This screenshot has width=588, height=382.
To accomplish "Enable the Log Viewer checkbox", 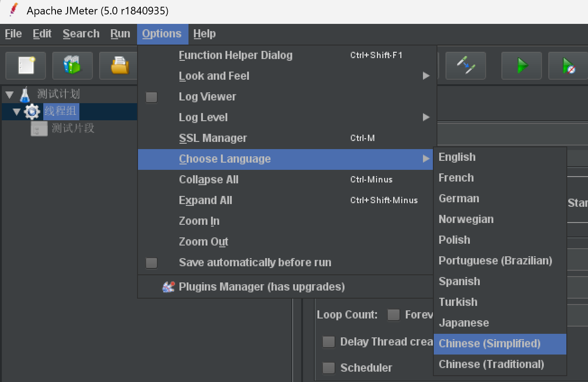I will point(152,97).
